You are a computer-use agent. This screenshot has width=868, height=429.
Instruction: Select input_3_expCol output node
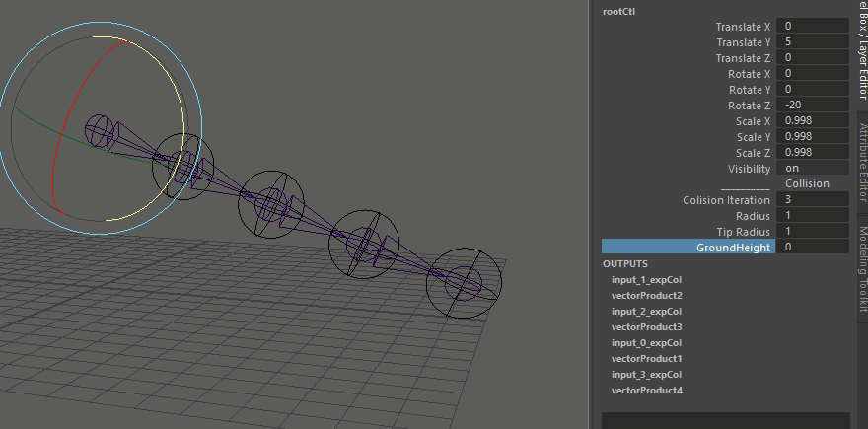[646, 374]
